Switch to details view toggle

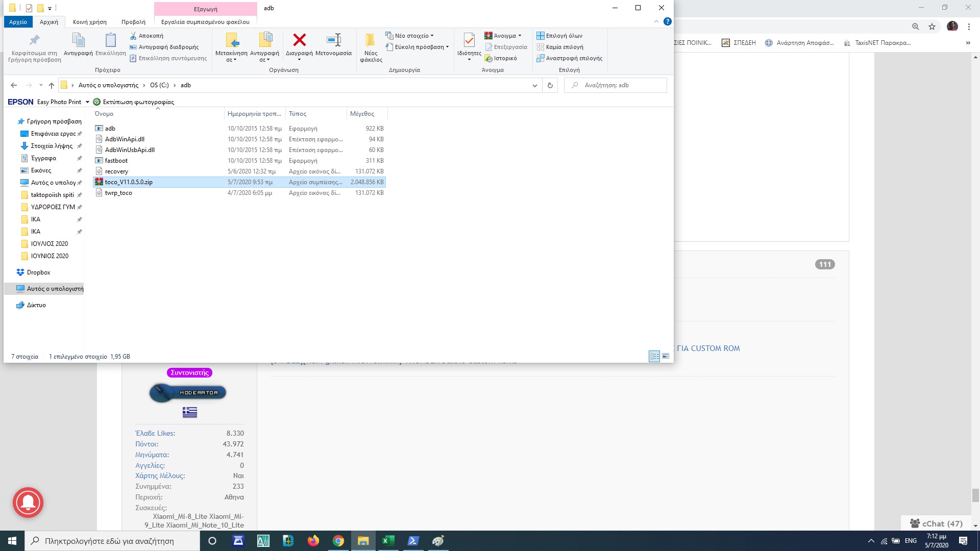[x=654, y=356]
